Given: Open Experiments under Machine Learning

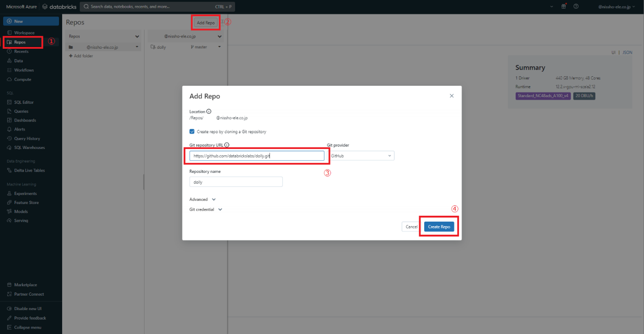Looking at the screenshot, I should tap(25, 193).
